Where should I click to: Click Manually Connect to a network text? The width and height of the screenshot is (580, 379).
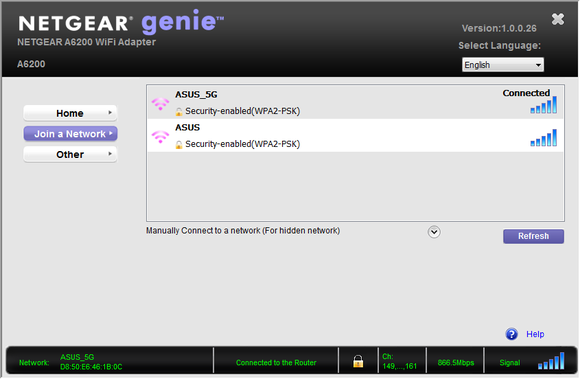click(x=243, y=231)
